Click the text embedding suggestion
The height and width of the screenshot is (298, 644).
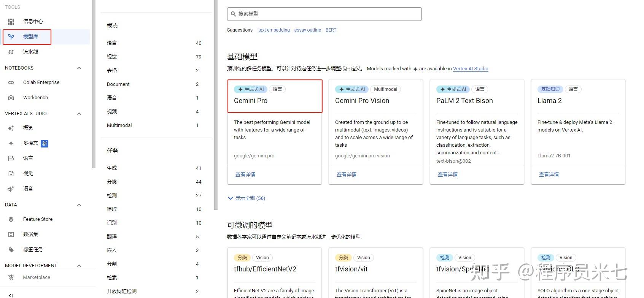pyautogui.click(x=274, y=30)
